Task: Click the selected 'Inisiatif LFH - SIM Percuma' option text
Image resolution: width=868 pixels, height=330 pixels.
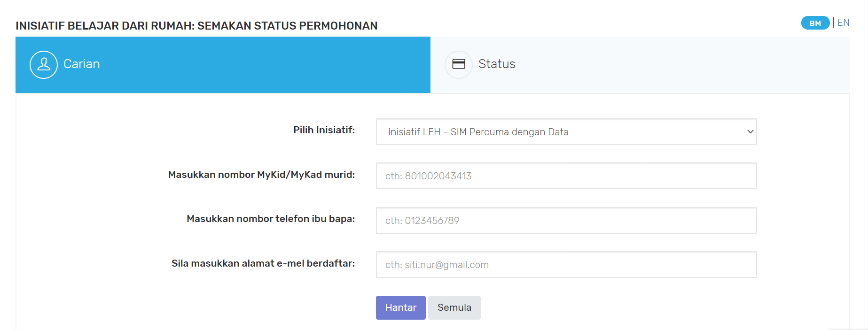Action: point(478,132)
